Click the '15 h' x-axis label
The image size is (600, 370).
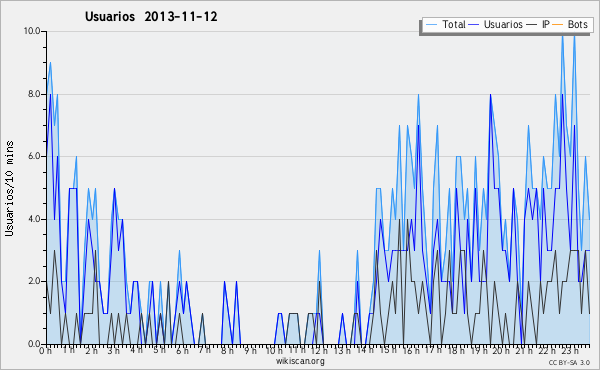click(388, 350)
